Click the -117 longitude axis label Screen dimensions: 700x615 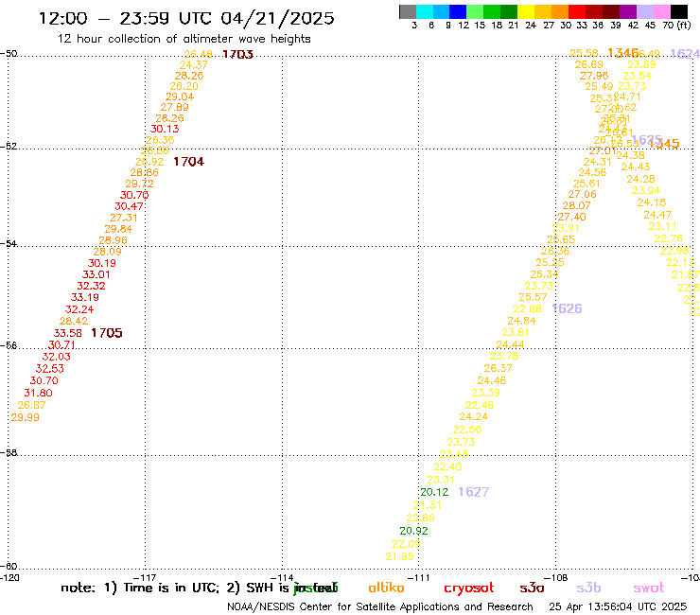[146, 578]
